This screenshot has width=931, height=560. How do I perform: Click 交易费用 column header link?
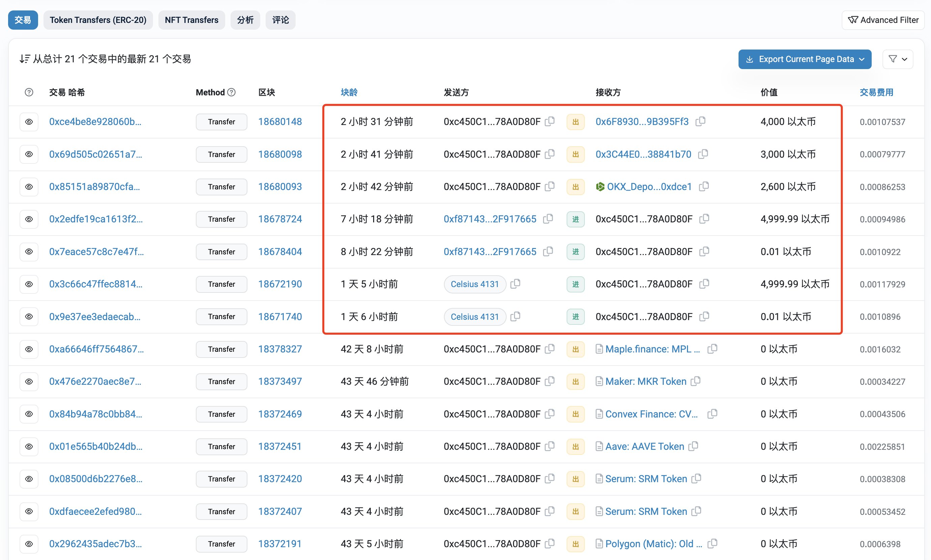coord(876,92)
